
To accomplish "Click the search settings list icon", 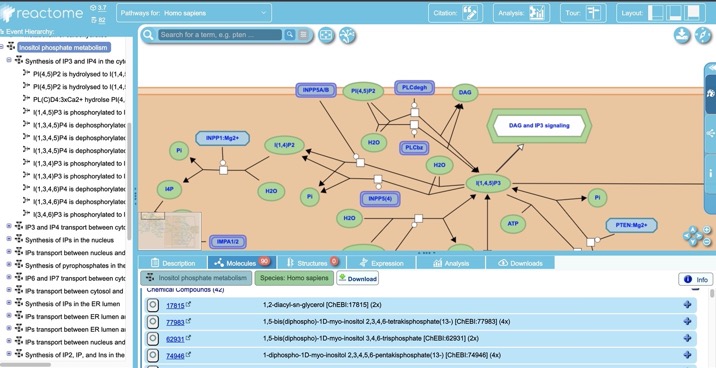I will click(303, 35).
